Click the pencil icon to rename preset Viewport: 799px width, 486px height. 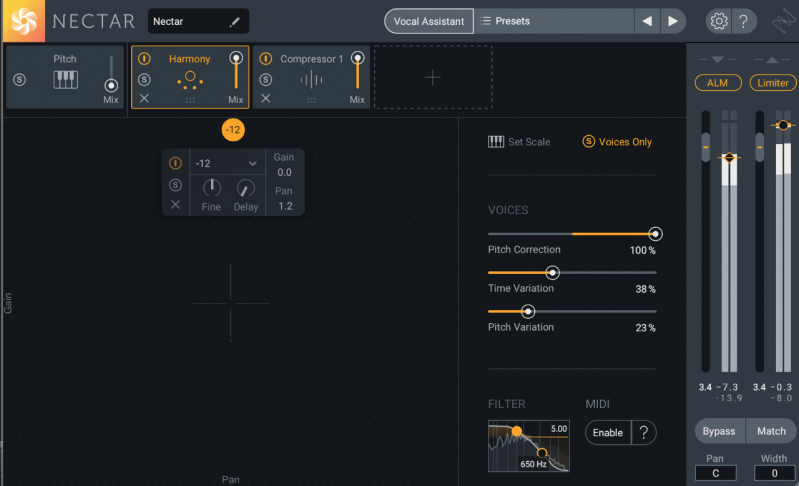234,21
